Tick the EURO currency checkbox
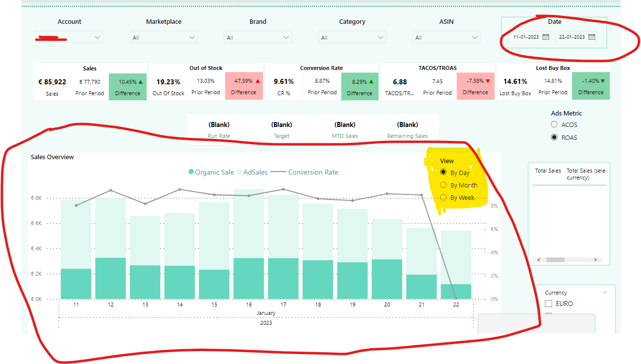Viewport: 641px width, 364px height. click(x=549, y=303)
